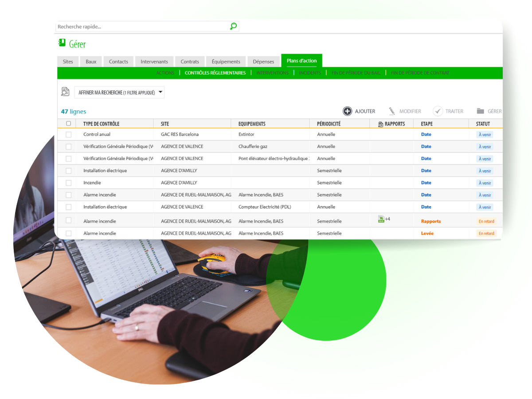Image resolution: width=532 pixels, height=399 pixels.
Task: Open the Excel report icon with +4
Action: click(x=381, y=219)
